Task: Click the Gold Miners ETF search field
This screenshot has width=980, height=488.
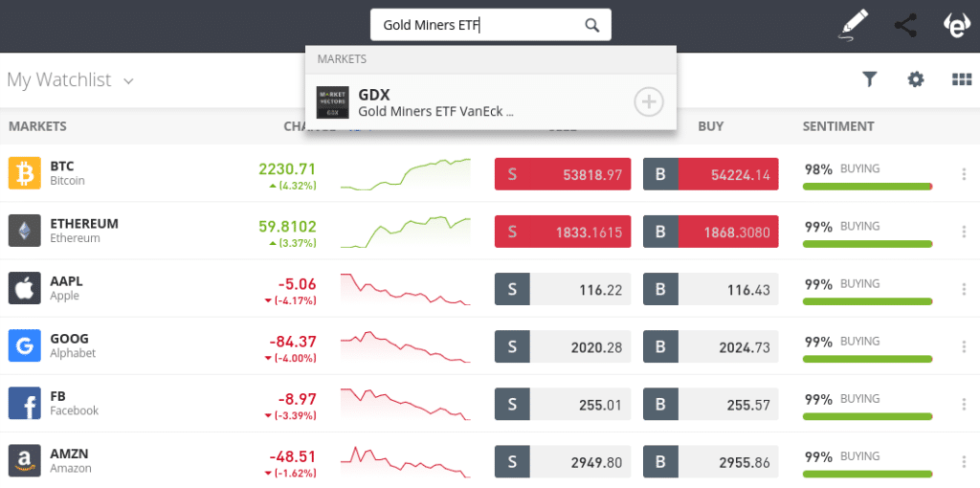Action: click(491, 25)
